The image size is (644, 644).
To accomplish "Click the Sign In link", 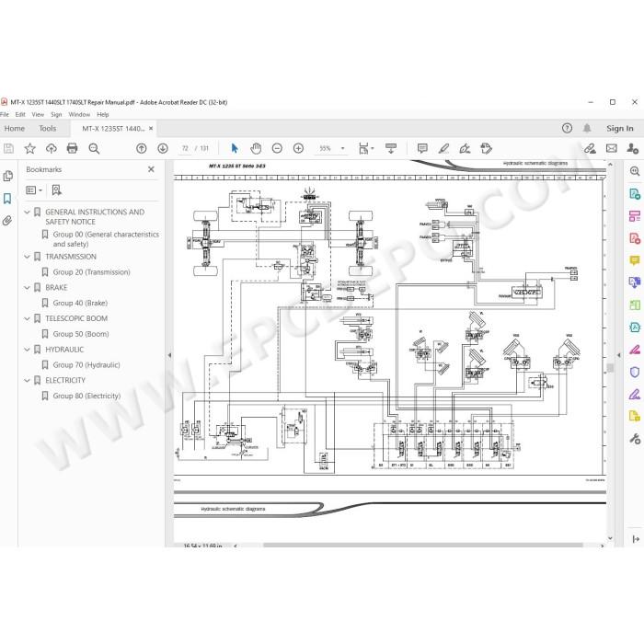I will click(x=620, y=128).
